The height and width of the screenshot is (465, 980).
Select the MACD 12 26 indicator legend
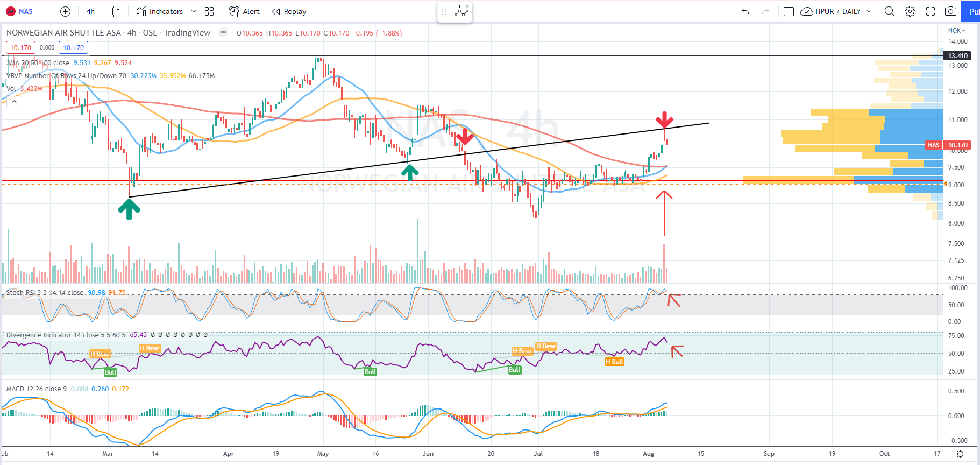[37, 389]
